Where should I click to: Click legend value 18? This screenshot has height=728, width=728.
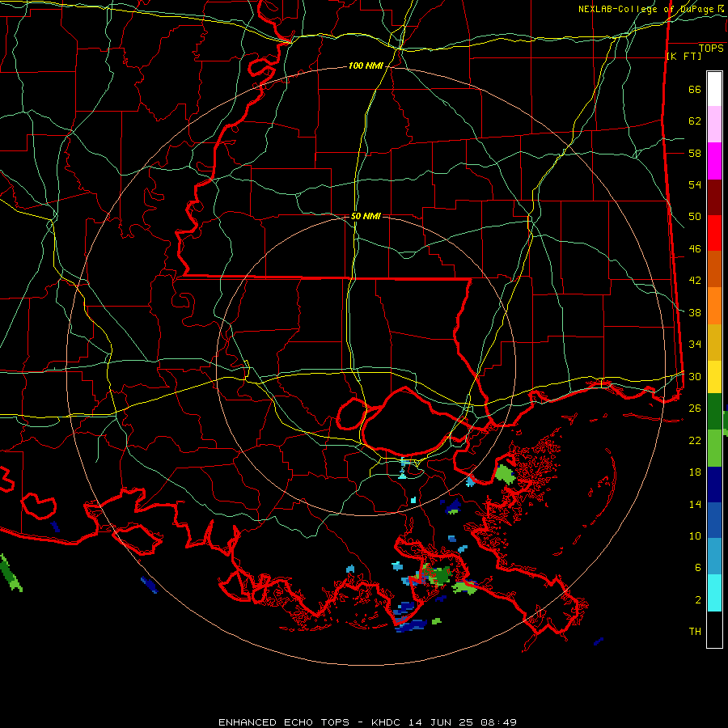(x=695, y=472)
